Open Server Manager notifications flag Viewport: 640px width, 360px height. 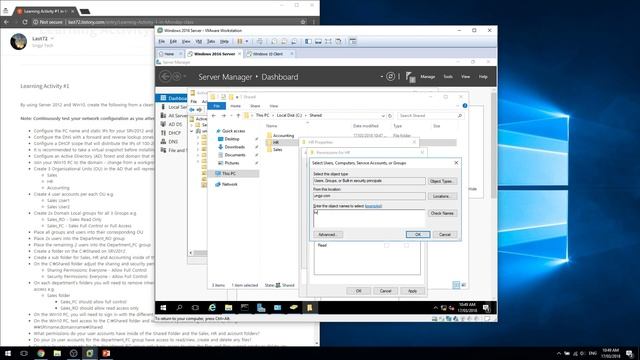pos(410,77)
